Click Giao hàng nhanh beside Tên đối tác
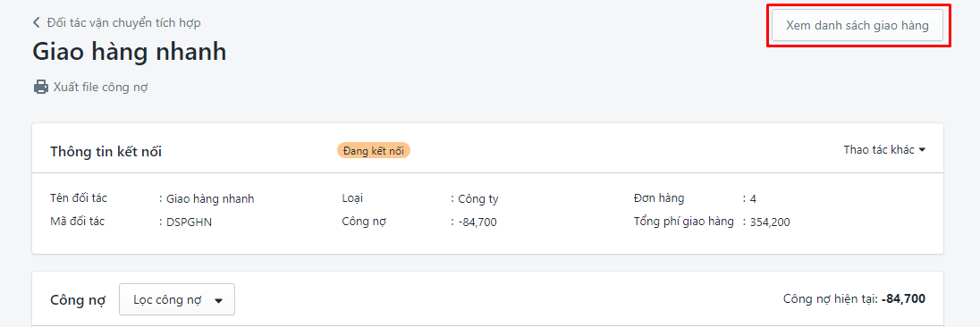The height and width of the screenshot is (327, 980). 210,199
